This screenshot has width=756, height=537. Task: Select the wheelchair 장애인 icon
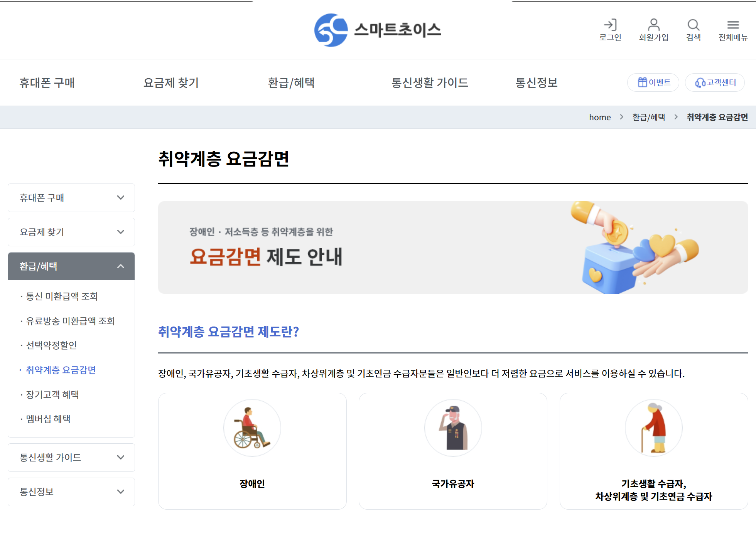[x=252, y=428]
